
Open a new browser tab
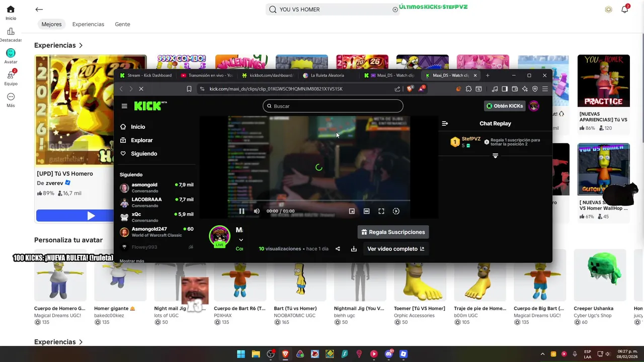[488, 75]
